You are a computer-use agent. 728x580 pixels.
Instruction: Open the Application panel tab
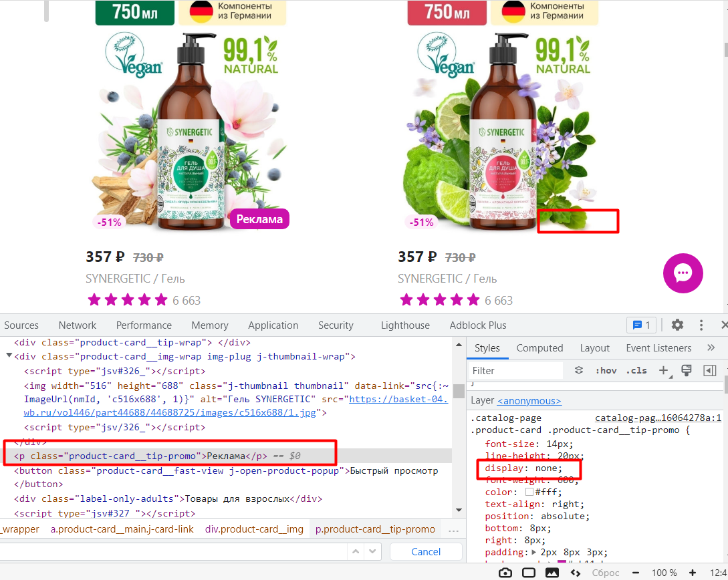pos(273,325)
